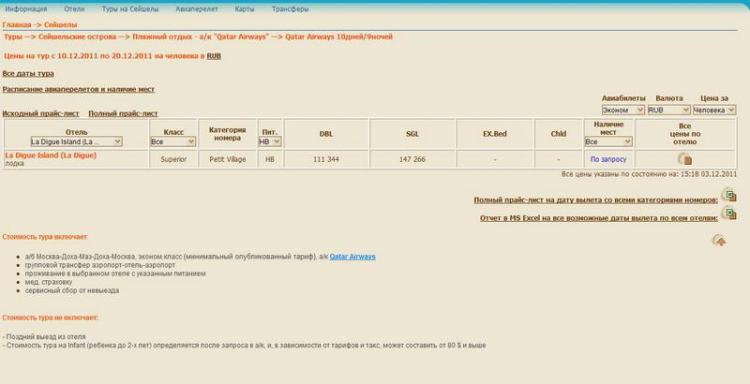Viewport: 750px width, 384px height.
Task: Click the scroll-to-top arrow icon
Action: [x=719, y=240]
